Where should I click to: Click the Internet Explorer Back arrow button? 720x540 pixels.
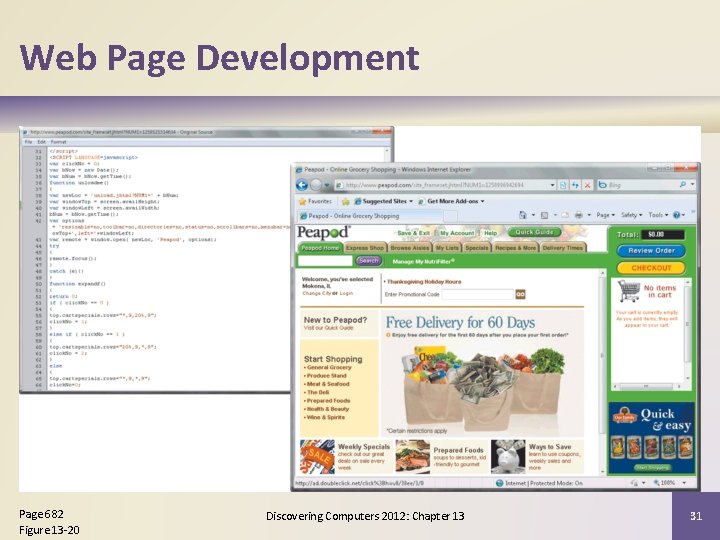302,185
